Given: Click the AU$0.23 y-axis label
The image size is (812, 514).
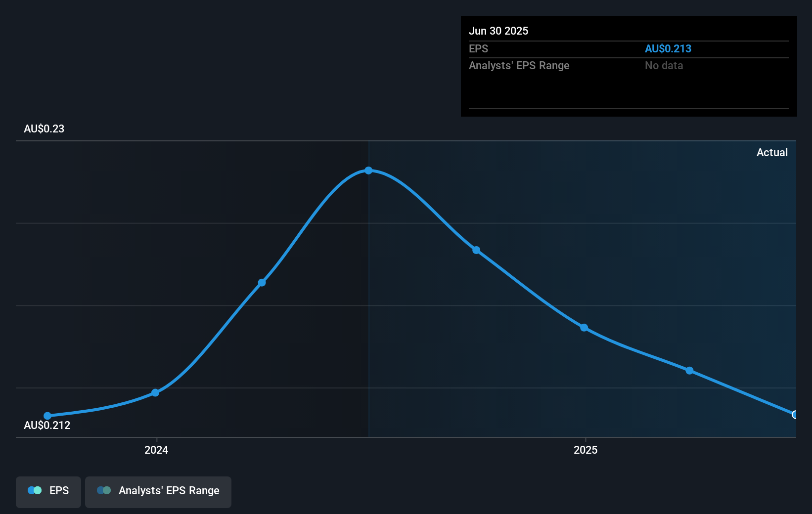Looking at the screenshot, I should click(44, 128).
